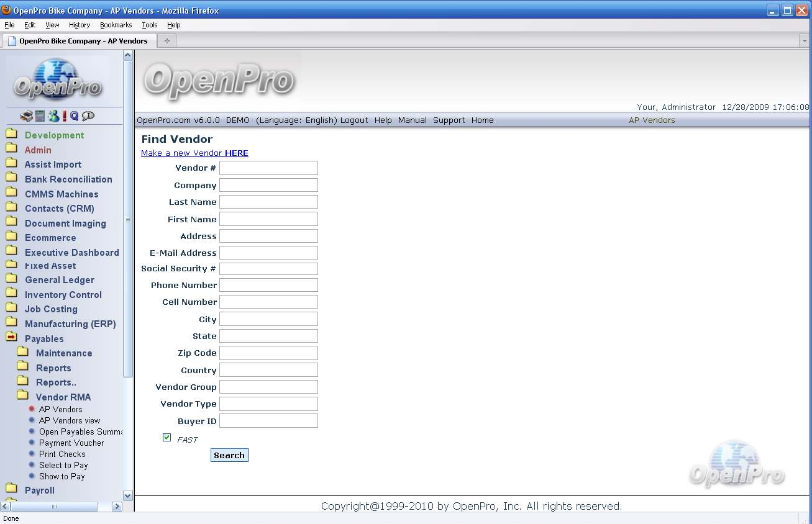Expand the Payroll folder in sidebar
The width and height of the screenshot is (812, 524).
(39, 490)
